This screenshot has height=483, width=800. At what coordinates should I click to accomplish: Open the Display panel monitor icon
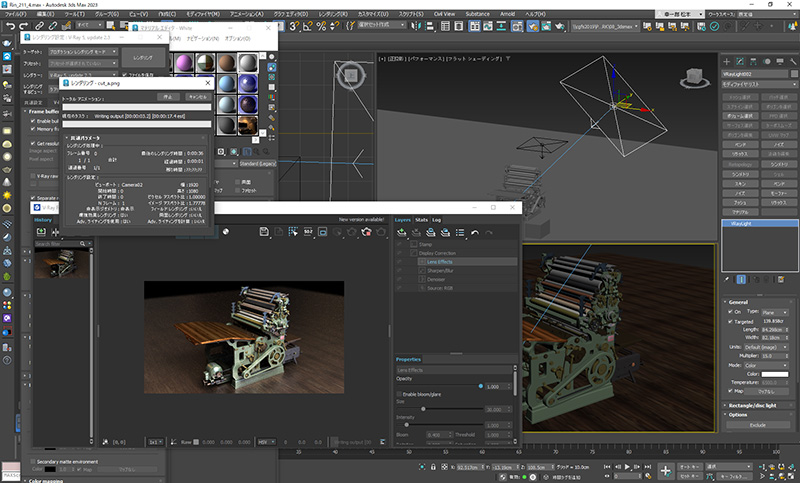click(780, 62)
